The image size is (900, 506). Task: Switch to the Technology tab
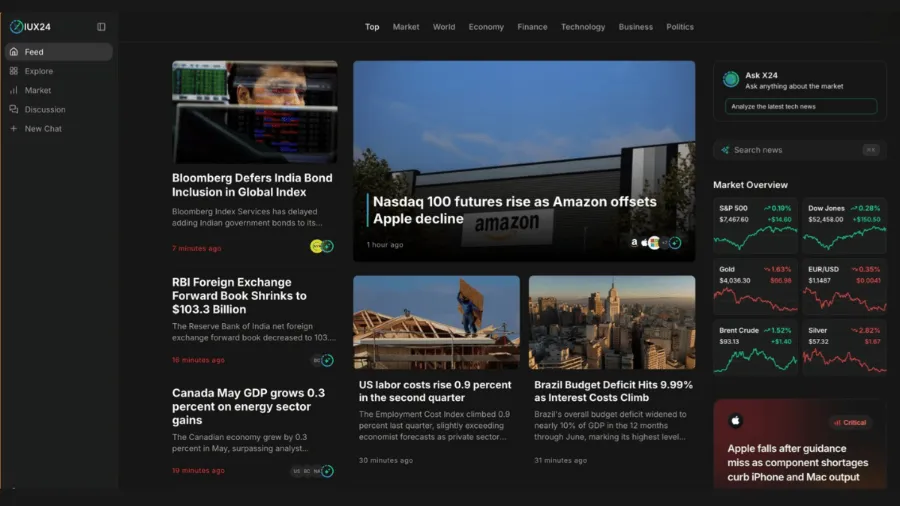pos(583,27)
